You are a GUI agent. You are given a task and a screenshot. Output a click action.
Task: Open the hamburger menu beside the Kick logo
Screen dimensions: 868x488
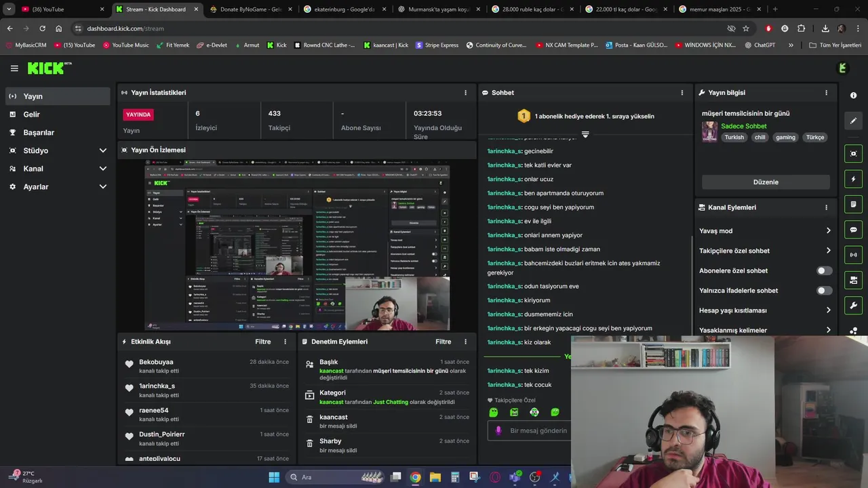(x=14, y=68)
